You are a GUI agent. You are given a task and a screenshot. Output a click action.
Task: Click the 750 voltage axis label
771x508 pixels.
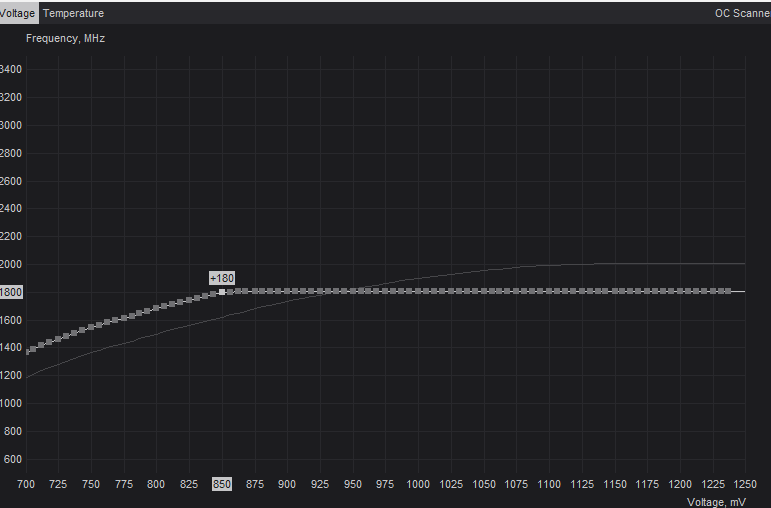point(91,484)
